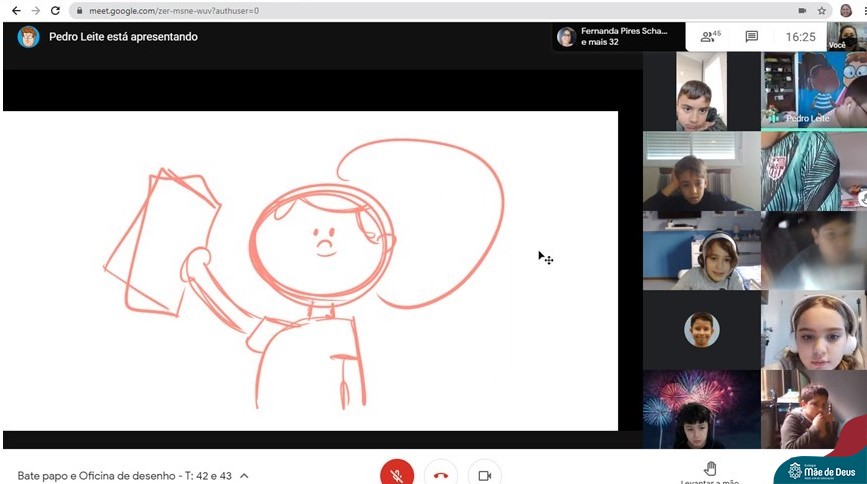Click the browser reload icon
Screen dimensions: 867x484
point(56,10)
